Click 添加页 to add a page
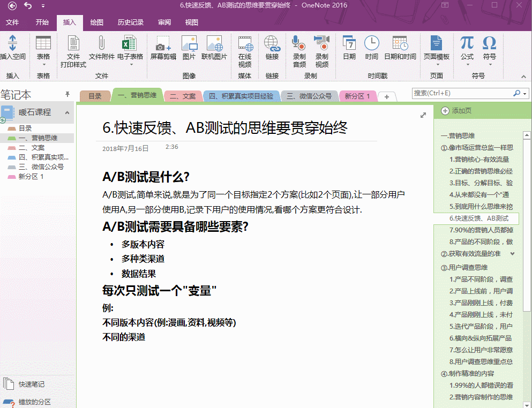 tap(456, 110)
